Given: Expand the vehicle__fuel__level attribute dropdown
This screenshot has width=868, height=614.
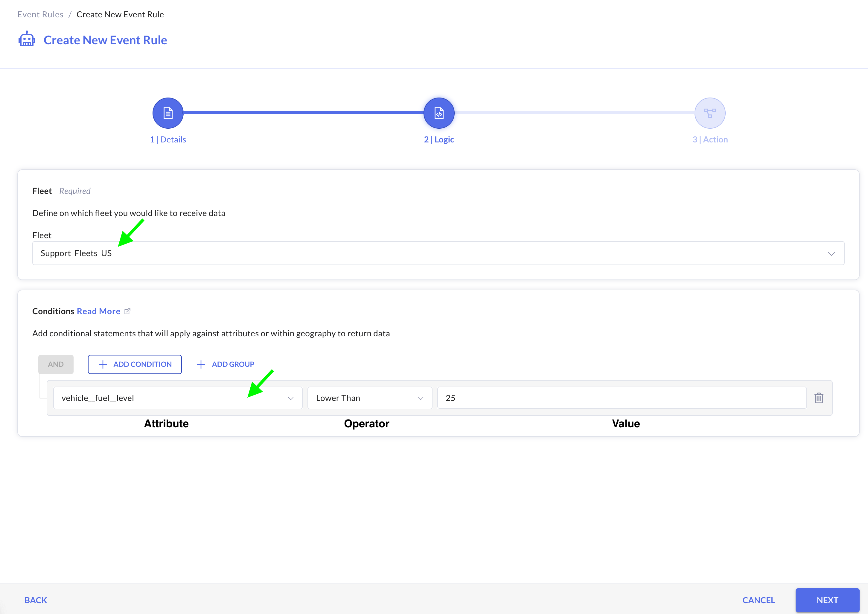Looking at the screenshot, I should (178, 398).
